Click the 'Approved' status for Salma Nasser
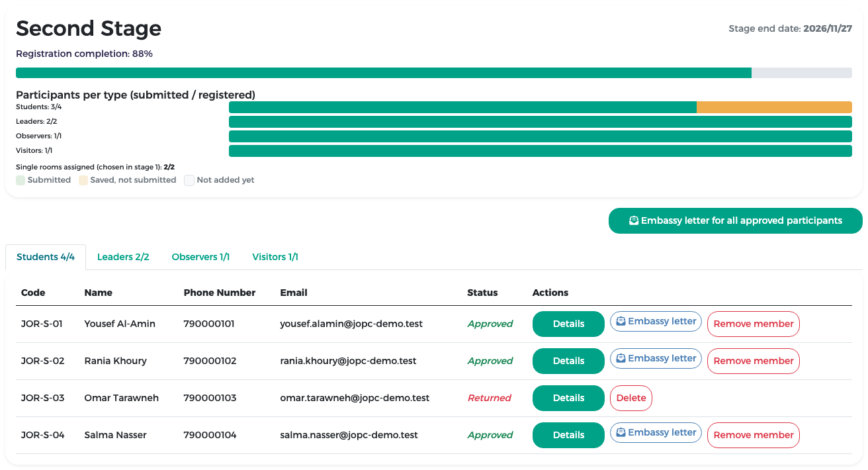868x470 pixels. 490,435
